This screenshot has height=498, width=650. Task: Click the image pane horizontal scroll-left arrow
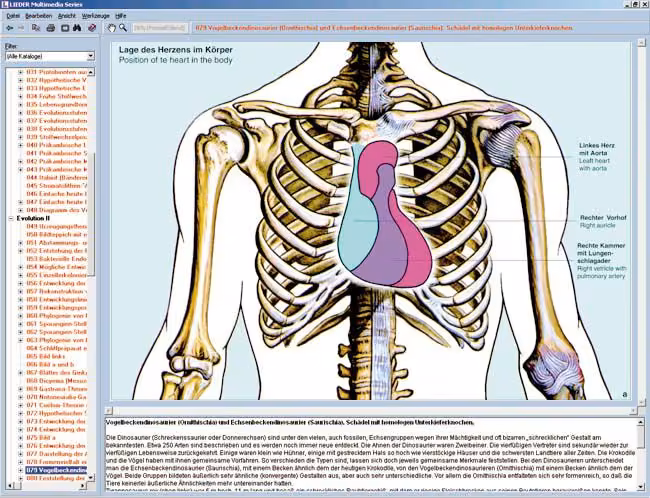(108, 411)
